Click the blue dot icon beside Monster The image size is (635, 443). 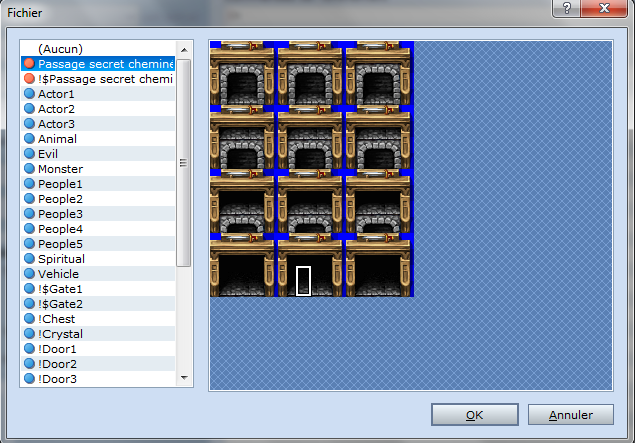point(29,168)
